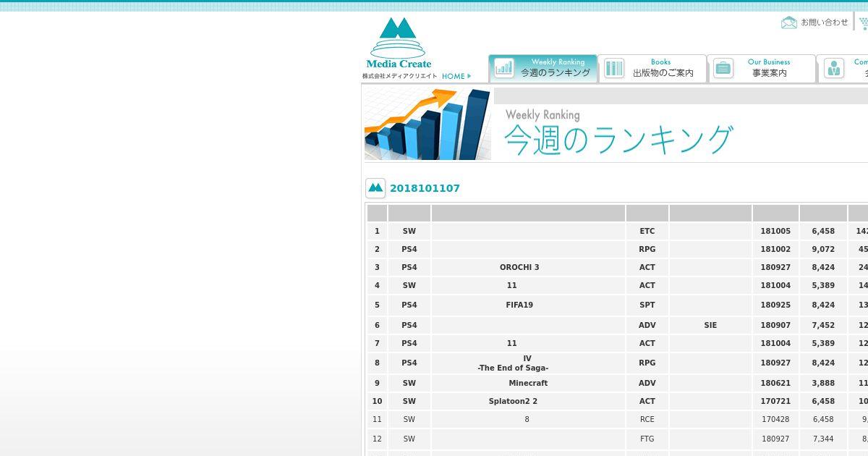Select the Minecraft title cell
Image resolution: width=868 pixels, height=456 pixels.
pyautogui.click(x=528, y=383)
